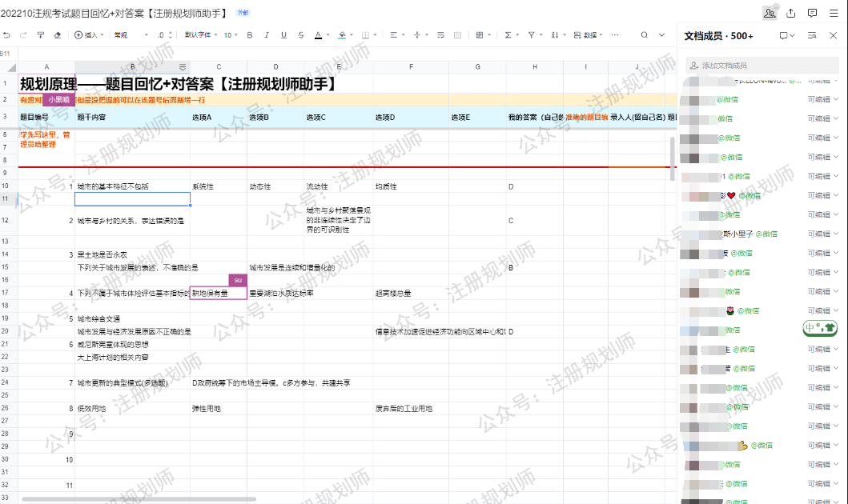Open the font size 10 dropdown

coord(231,35)
